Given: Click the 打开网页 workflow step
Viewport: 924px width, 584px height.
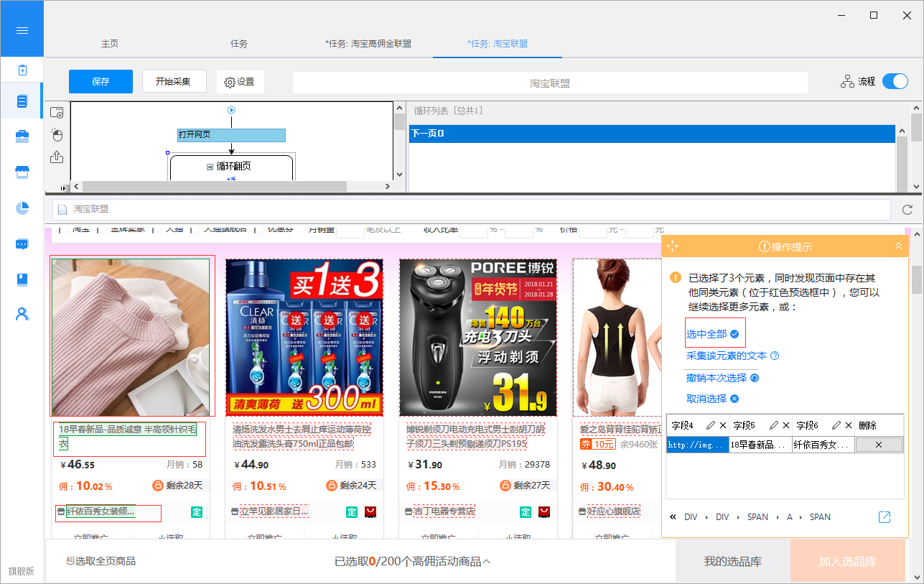Looking at the screenshot, I should pos(231,135).
